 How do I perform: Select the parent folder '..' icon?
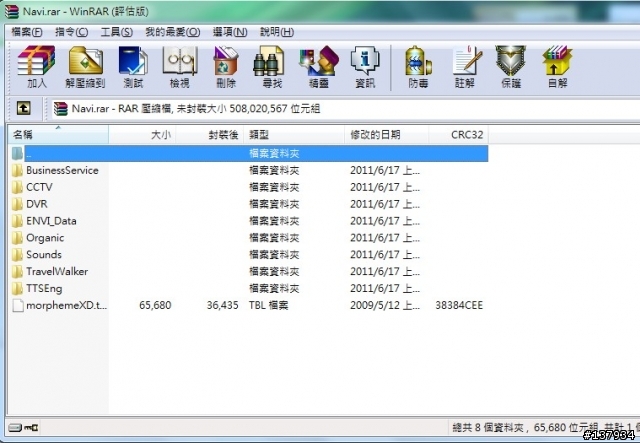coord(17,154)
